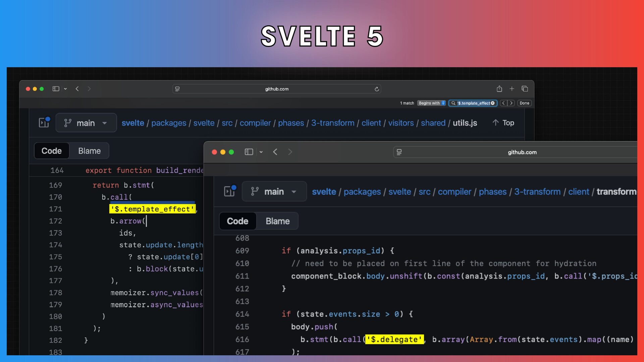The height and width of the screenshot is (362, 644).
Task: Open sidebar options chevron in back window
Action: [65, 89]
